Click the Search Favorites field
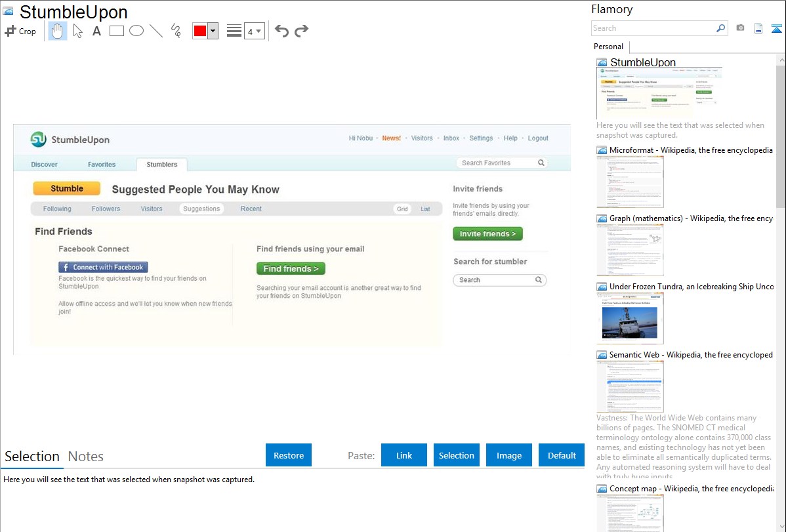This screenshot has height=532, width=786. [x=501, y=163]
